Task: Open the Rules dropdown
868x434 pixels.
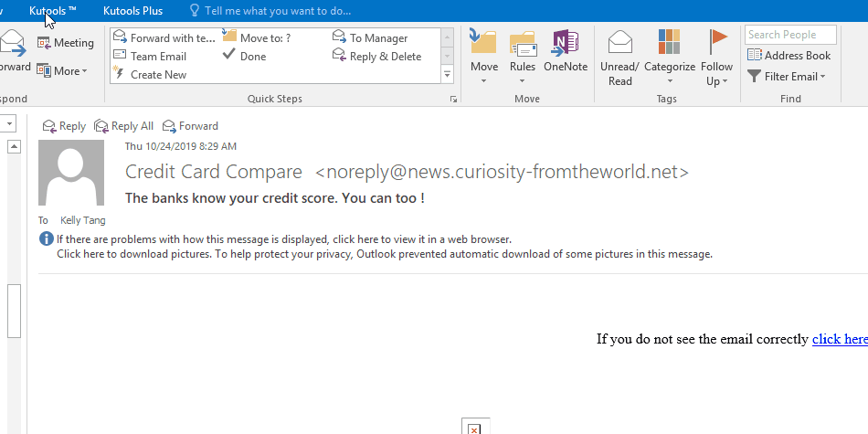Action: click(523, 58)
